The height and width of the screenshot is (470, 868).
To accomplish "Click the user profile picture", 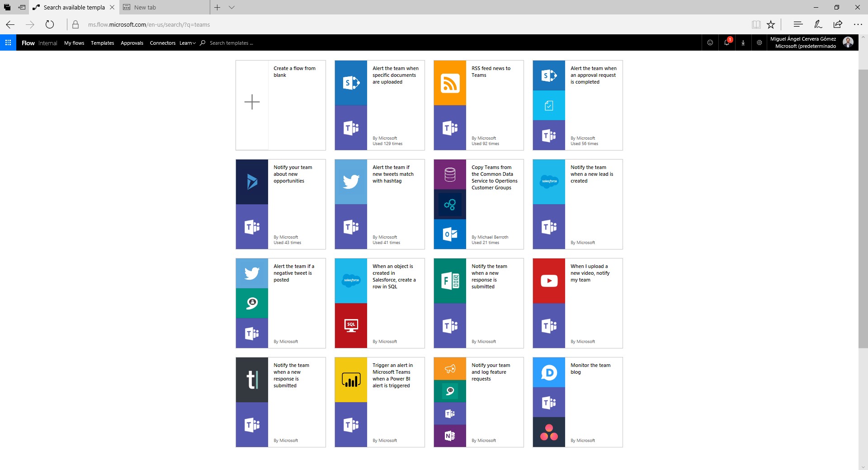I will coord(848,42).
